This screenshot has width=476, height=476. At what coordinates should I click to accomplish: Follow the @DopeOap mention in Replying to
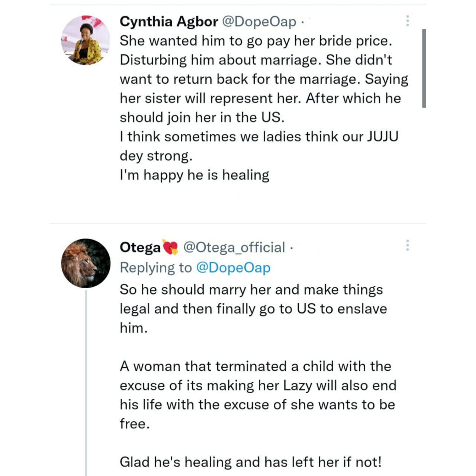pos(233,268)
